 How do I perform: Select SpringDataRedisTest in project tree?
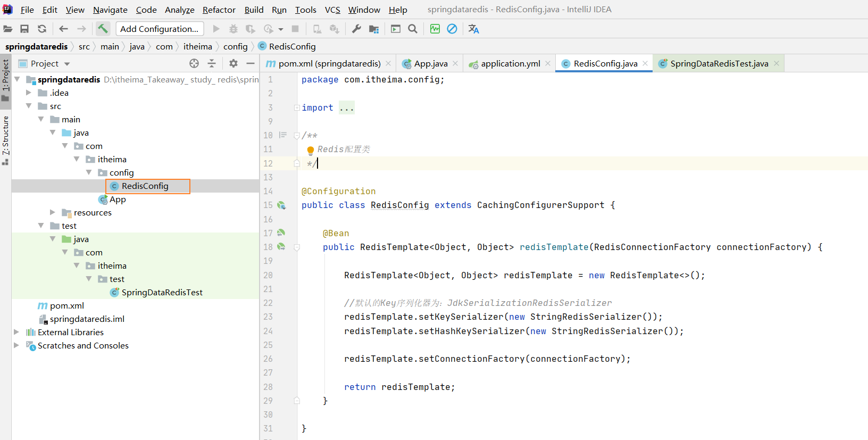(x=162, y=292)
